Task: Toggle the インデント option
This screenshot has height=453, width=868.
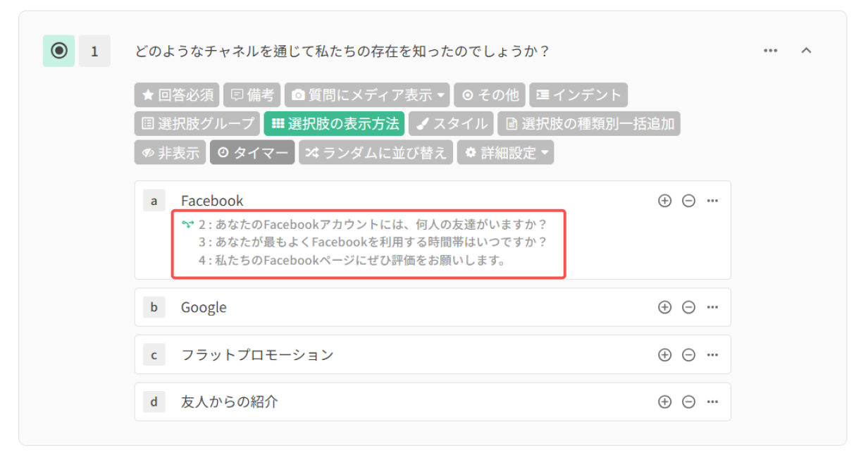Action: 578,94
